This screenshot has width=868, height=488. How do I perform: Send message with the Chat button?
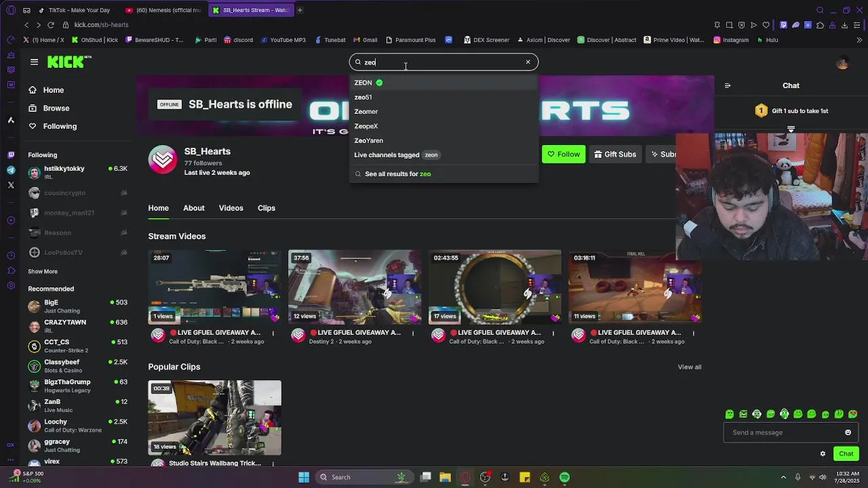(846, 454)
